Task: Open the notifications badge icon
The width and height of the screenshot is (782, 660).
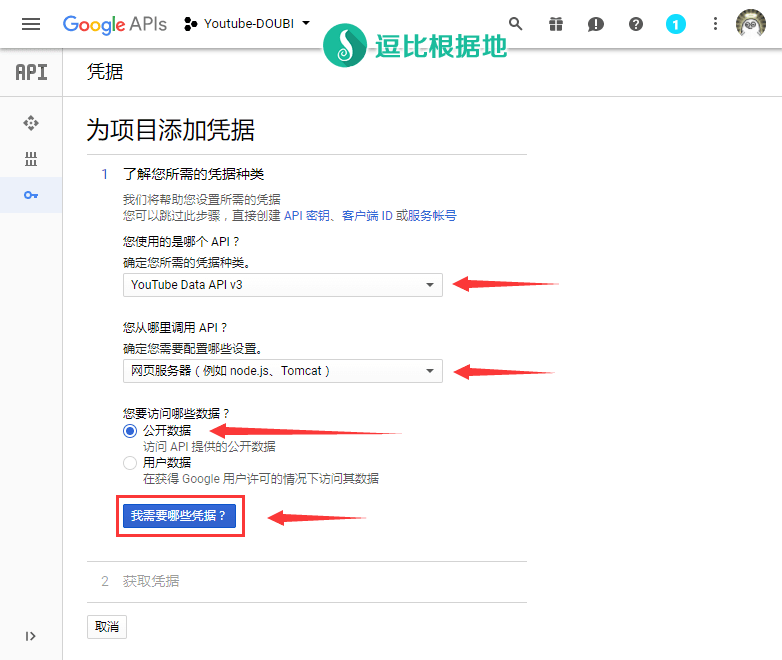Action: (x=676, y=24)
